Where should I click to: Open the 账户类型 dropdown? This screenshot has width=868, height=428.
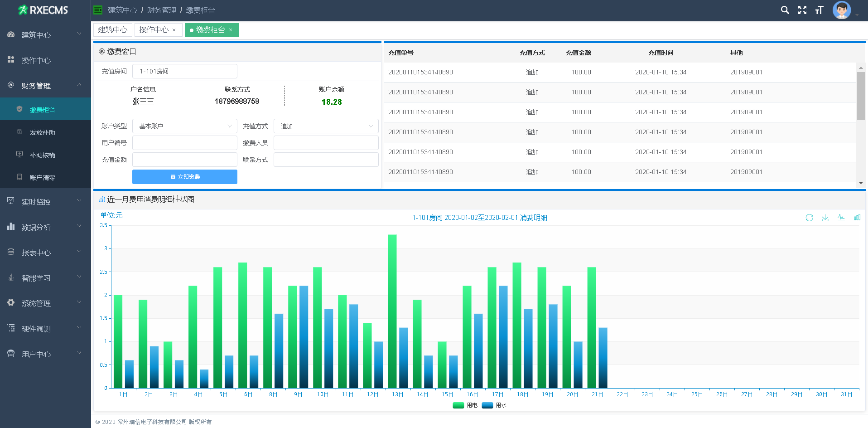pyautogui.click(x=184, y=126)
